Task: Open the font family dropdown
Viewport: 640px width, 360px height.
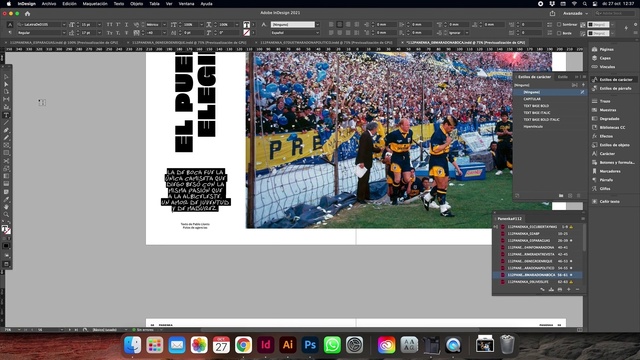Action: [64, 24]
